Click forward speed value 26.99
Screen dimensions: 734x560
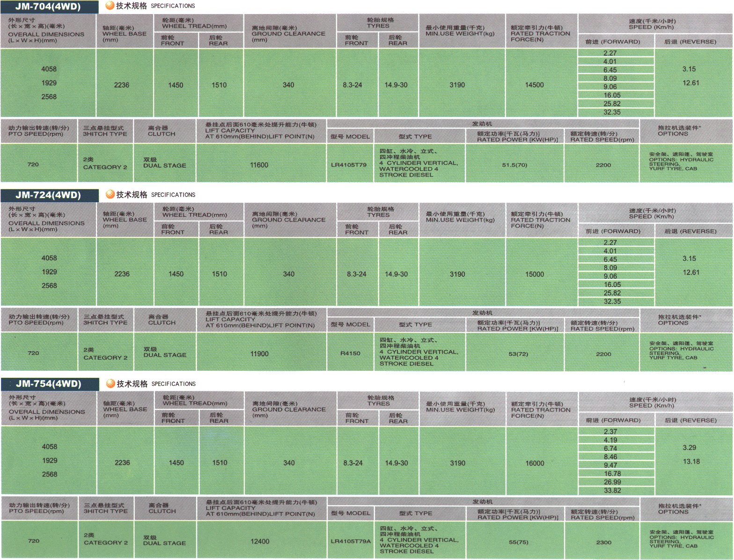612,482
